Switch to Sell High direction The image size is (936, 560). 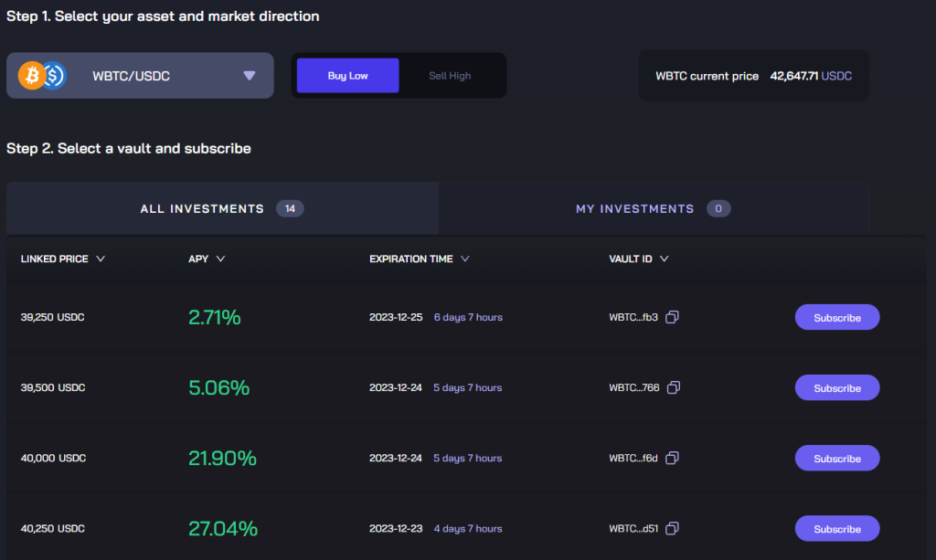pos(450,76)
